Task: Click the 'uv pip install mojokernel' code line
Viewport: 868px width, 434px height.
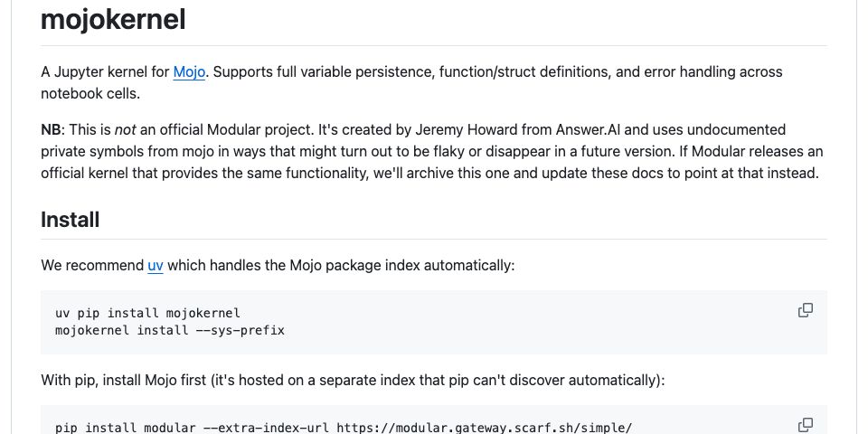Action: (147, 313)
